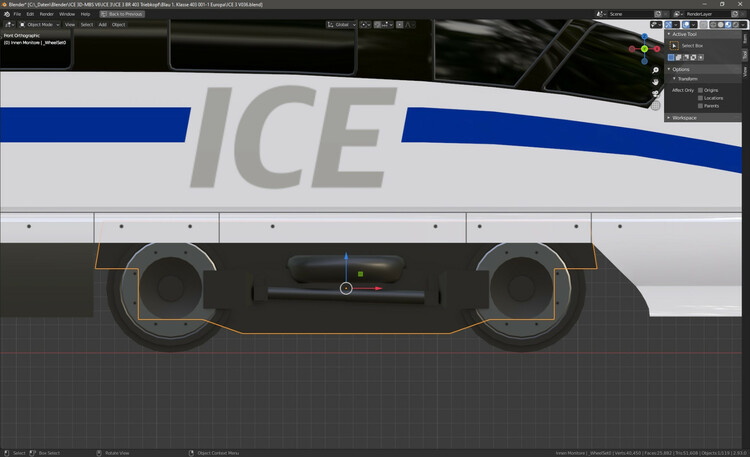Toggle snapping magnet icon
Viewport: 750px width, 457px height.
377,24
